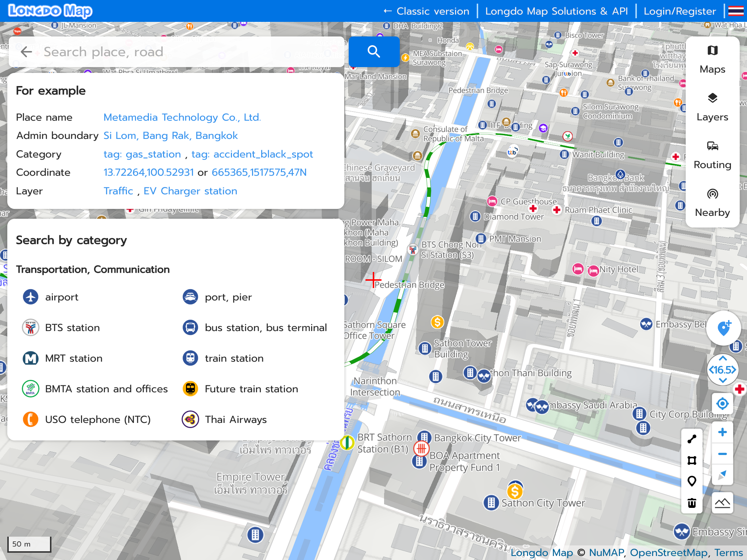Open the Layers panel
Screen dimensions: 747x560
(712, 108)
